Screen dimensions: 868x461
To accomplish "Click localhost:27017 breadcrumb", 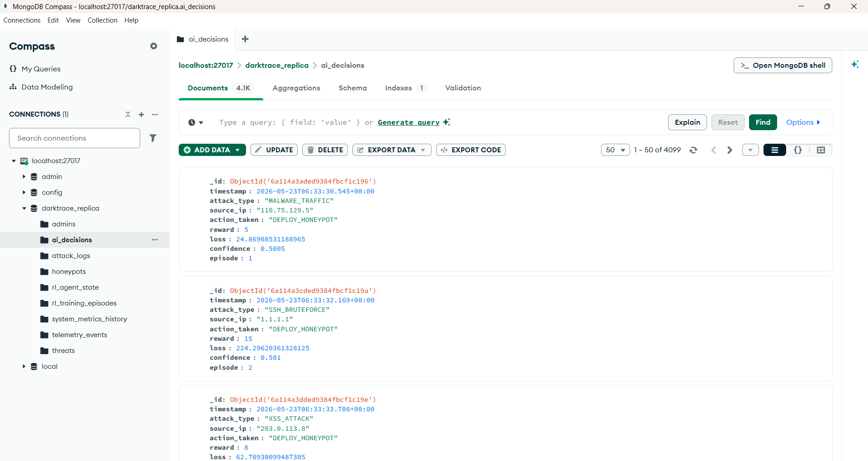I will point(206,66).
